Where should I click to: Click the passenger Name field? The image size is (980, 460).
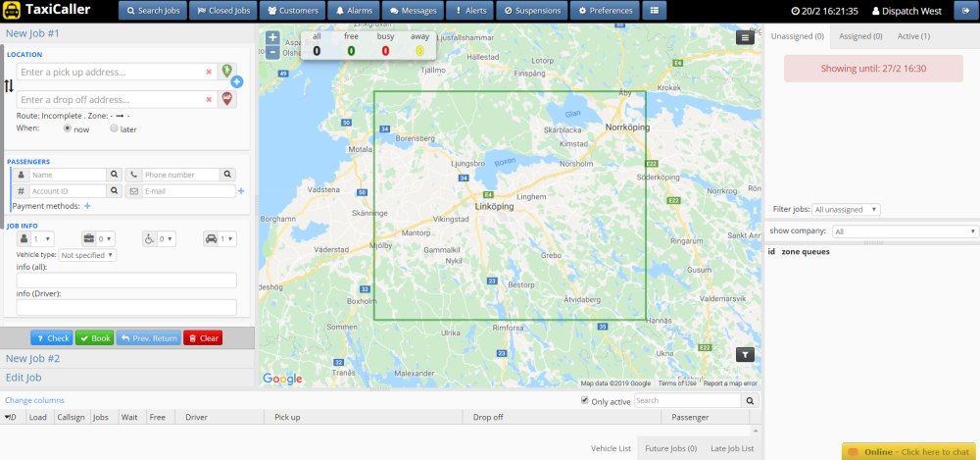coord(68,175)
